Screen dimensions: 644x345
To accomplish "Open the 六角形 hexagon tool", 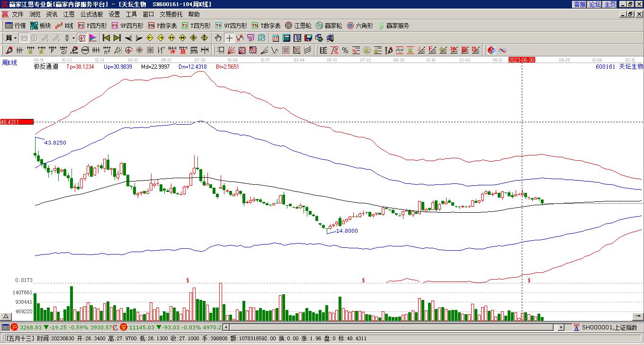I will pos(360,26).
